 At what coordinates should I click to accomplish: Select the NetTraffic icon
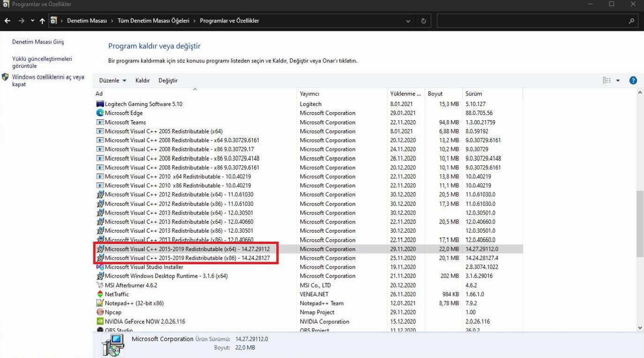tap(100, 294)
